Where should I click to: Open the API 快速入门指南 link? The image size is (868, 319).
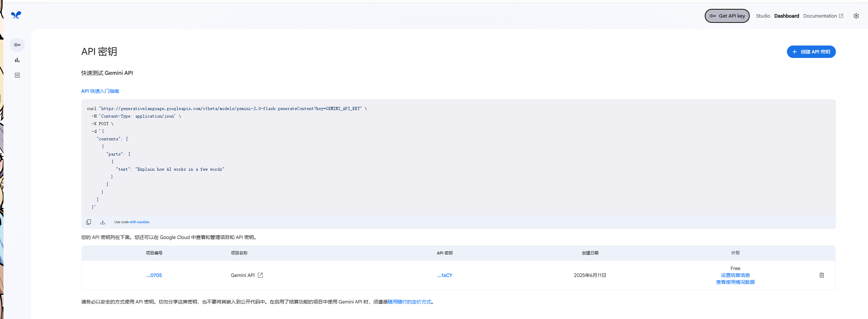pyautogui.click(x=100, y=91)
